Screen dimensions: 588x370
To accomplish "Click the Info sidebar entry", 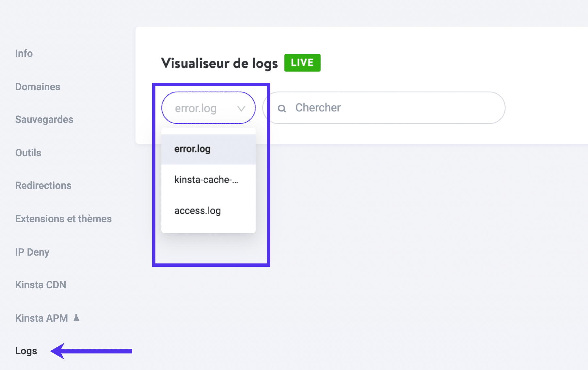I will coord(24,53).
